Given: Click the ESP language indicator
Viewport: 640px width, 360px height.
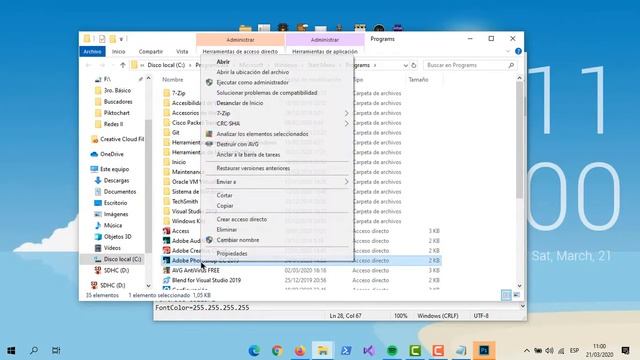Looking at the screenshot, I should 574,351.
